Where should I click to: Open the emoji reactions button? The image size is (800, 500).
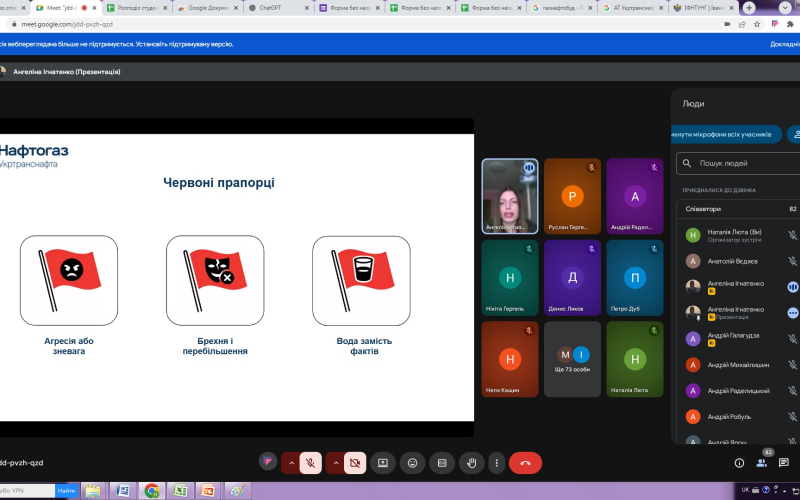(x=412, y=463)
